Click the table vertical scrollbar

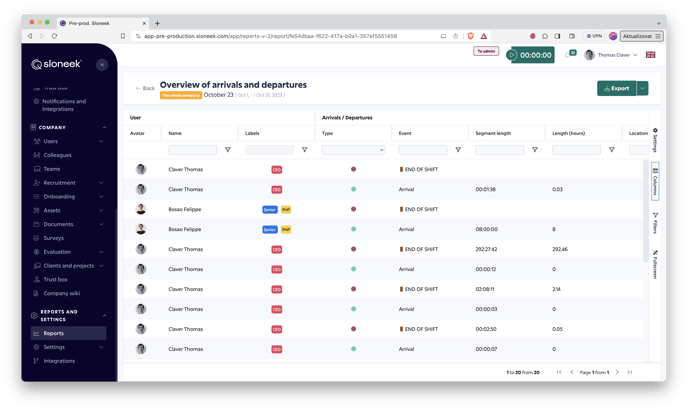click(x=645, y=211)
